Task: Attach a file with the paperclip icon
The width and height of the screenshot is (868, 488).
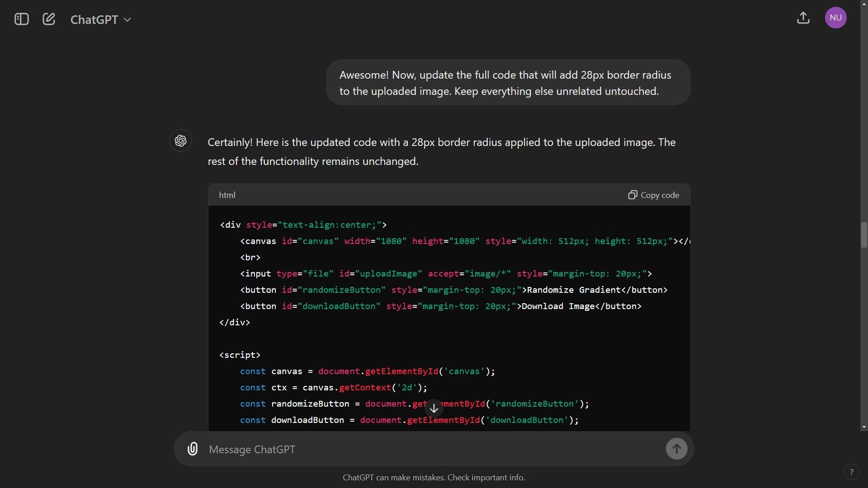Action: click(193, 449)
